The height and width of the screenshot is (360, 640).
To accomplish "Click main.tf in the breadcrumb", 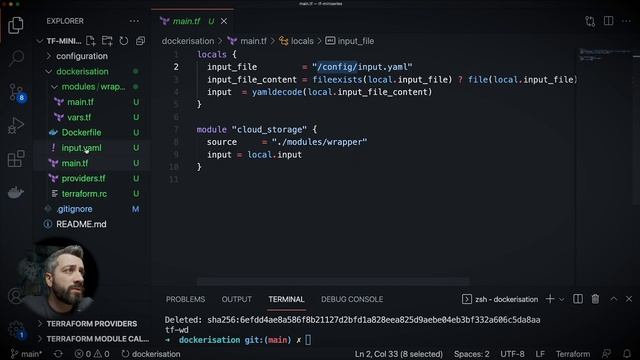I will coord(253,41).
